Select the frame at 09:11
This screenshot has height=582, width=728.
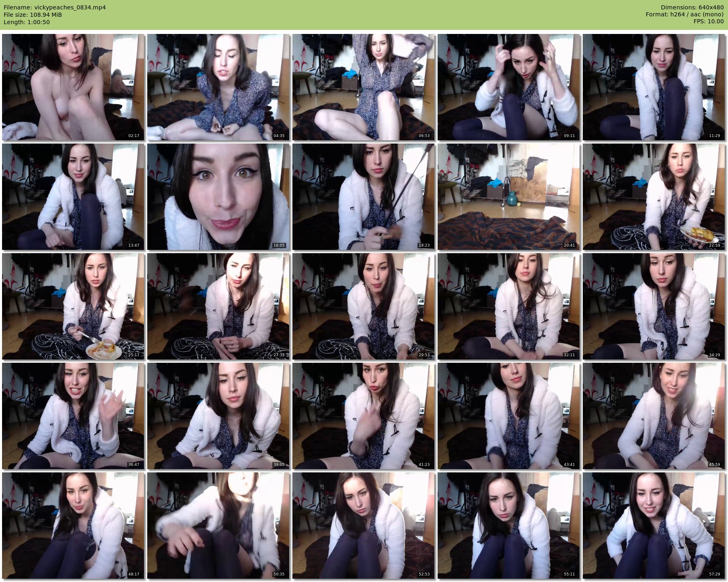(509, 87)
